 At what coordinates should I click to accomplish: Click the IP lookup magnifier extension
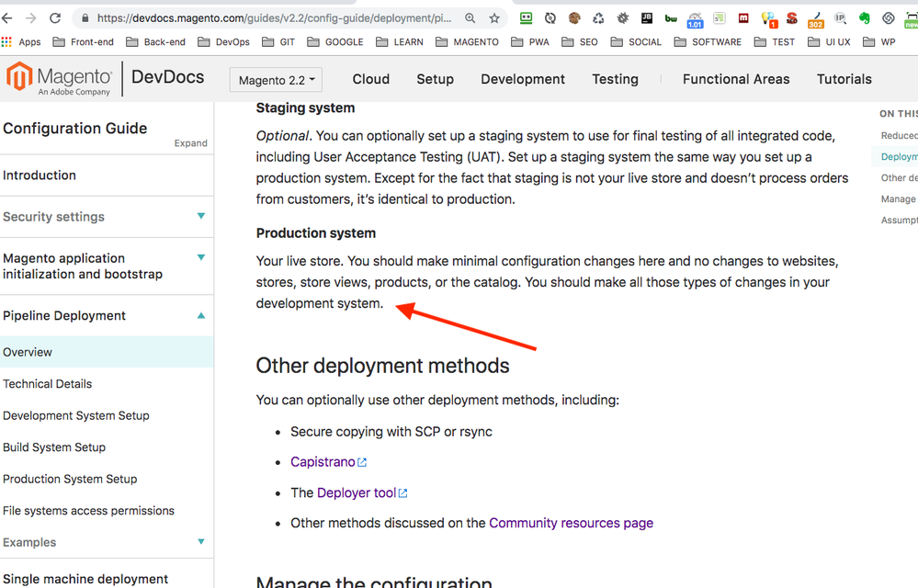tap(840, 18)
